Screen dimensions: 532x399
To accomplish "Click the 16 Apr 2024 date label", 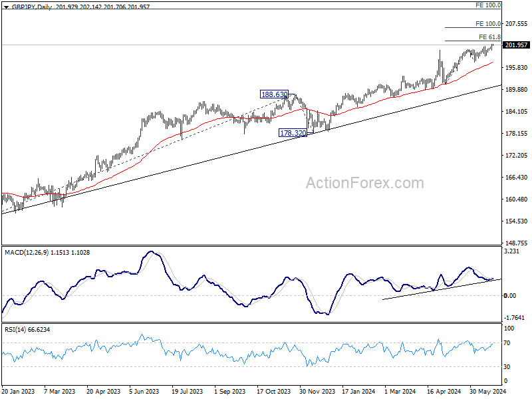I will point(444,391).
